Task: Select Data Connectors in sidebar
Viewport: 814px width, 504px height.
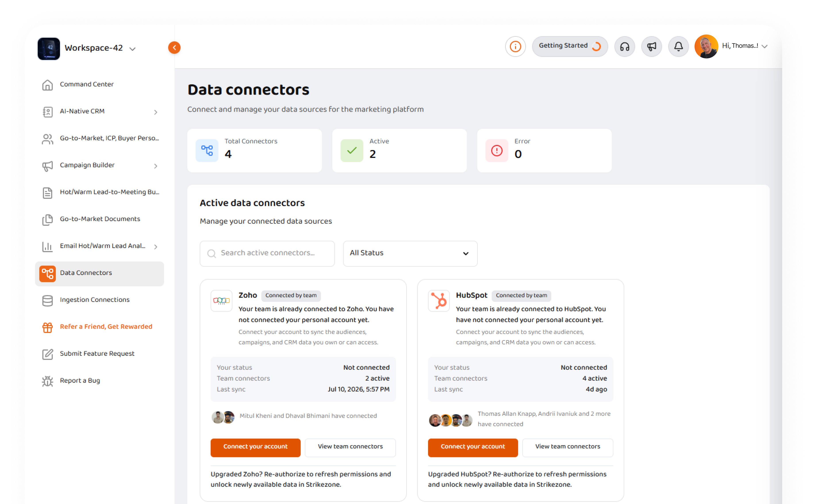Action: [x=100, y=274]
